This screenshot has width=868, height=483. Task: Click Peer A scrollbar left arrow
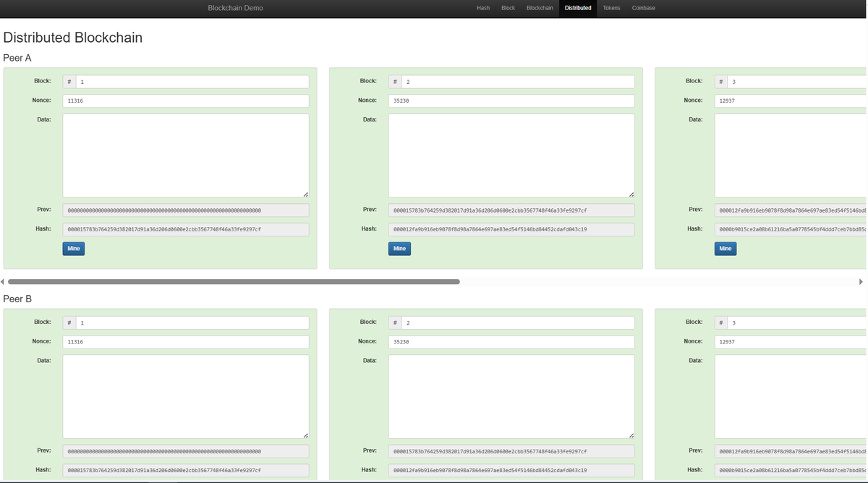coord(3,282)
